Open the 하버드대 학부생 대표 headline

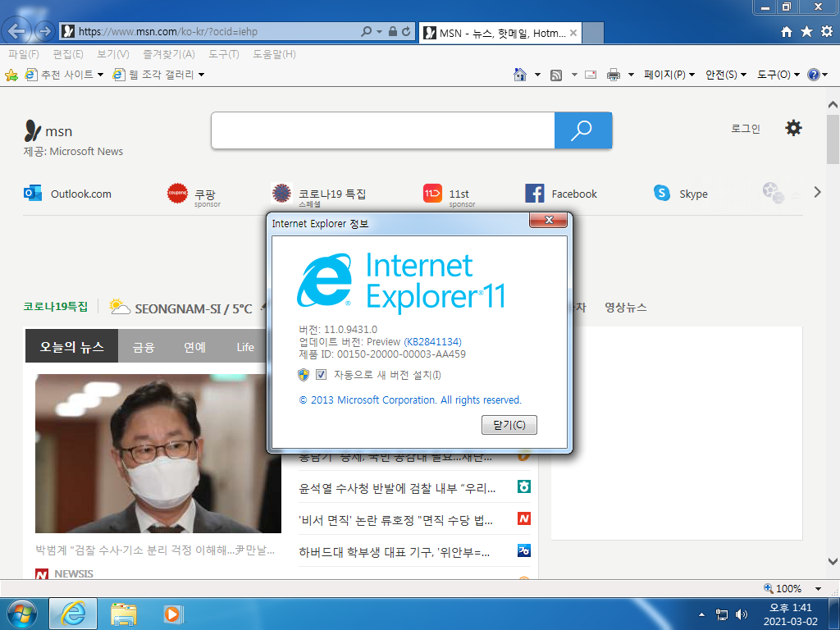point(395,552)
